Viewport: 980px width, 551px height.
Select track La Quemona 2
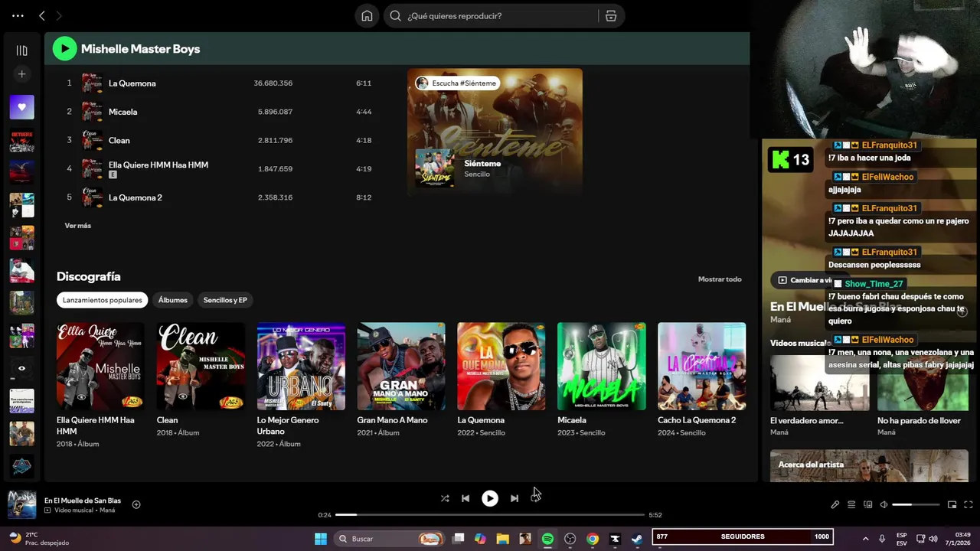click(x=218, y=197)
